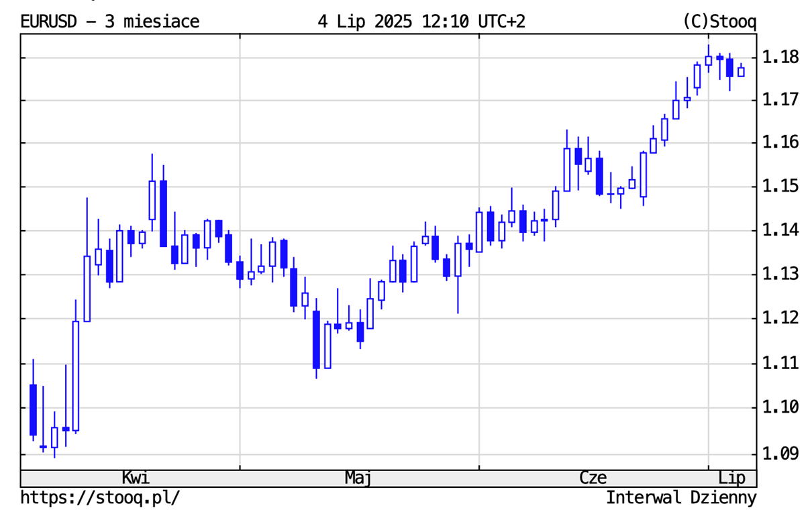The height and width of the screenshot is (510, 812).
Task: Click the 1.13 price axis label
Action: tap(781, 274)
